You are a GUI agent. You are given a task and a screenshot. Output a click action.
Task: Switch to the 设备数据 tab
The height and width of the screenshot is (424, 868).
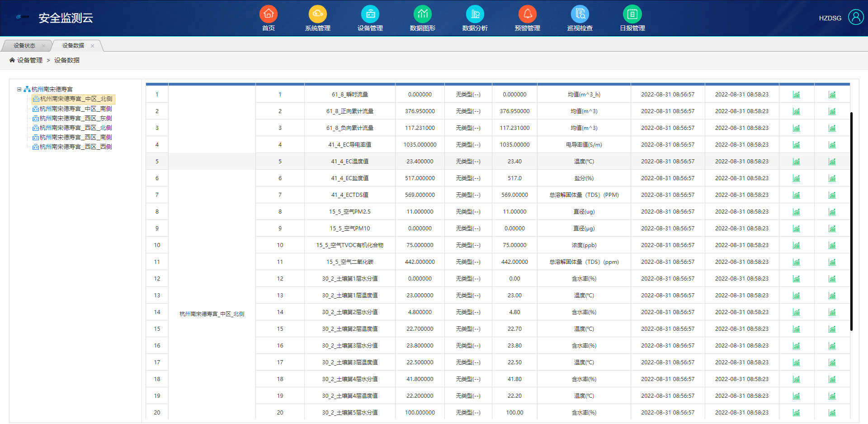(x=73, y=46)
